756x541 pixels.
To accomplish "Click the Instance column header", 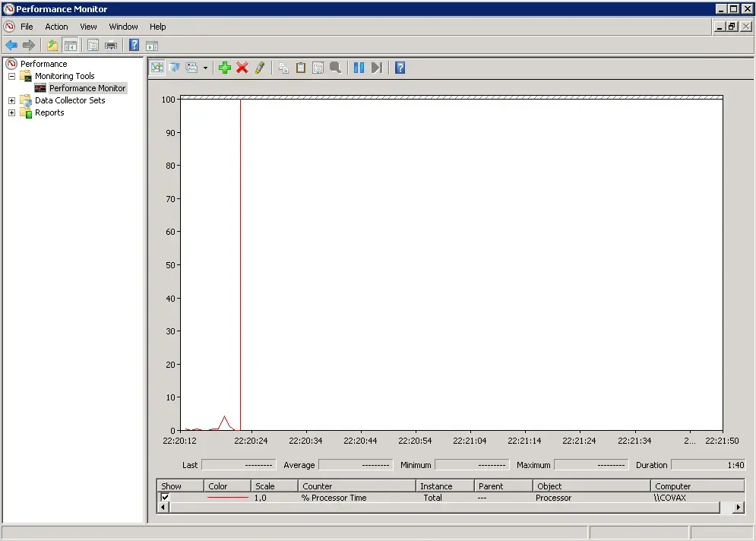I will [x=445, y=486].
